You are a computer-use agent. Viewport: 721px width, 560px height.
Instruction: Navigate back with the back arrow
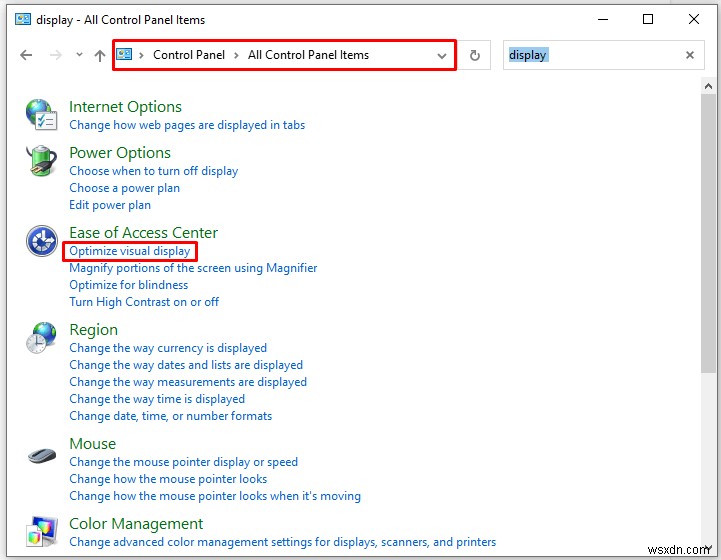coord(26,56)
